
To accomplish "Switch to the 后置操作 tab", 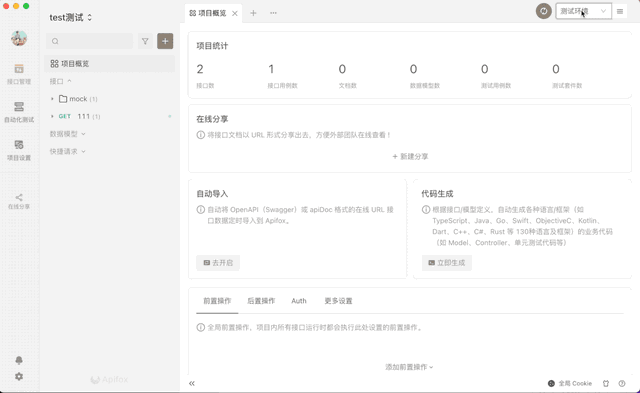I will (261, 301).
